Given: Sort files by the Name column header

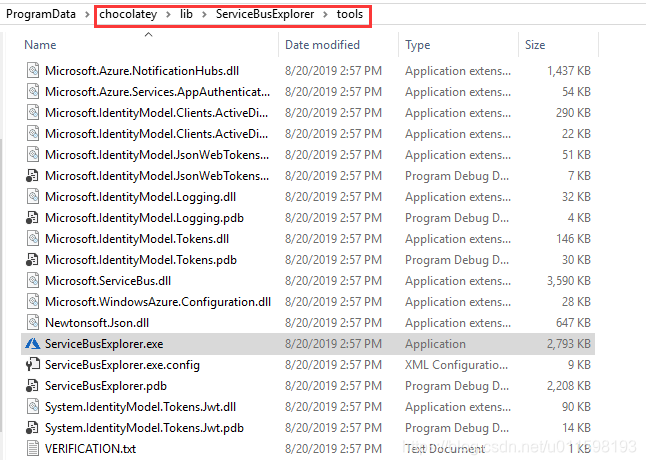Looking at the screenshot, I should [40, 45].
